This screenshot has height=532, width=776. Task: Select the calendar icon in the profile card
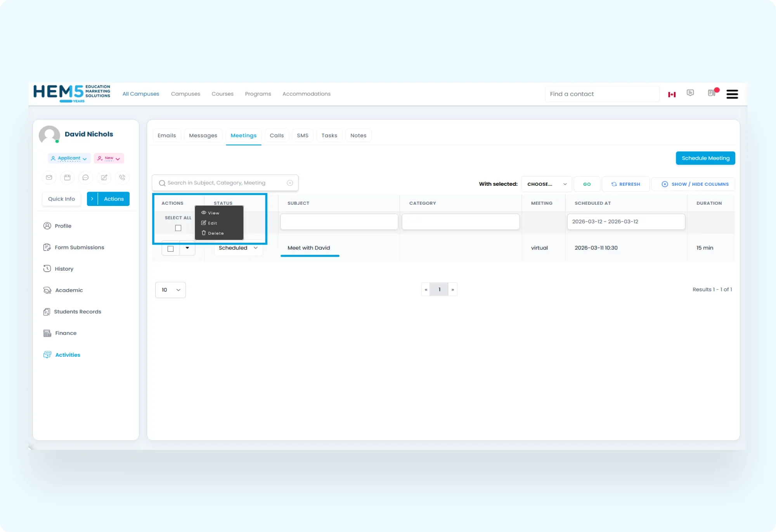point(67,178)
